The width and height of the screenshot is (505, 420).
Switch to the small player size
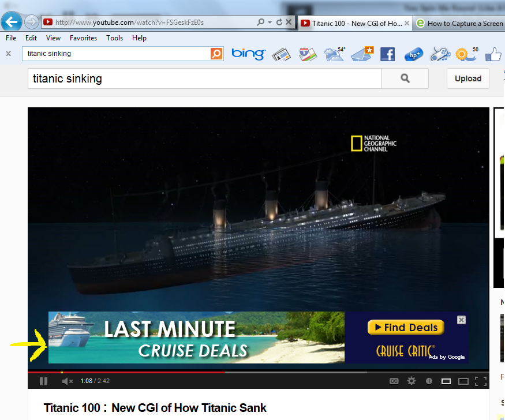coord(446,381)
